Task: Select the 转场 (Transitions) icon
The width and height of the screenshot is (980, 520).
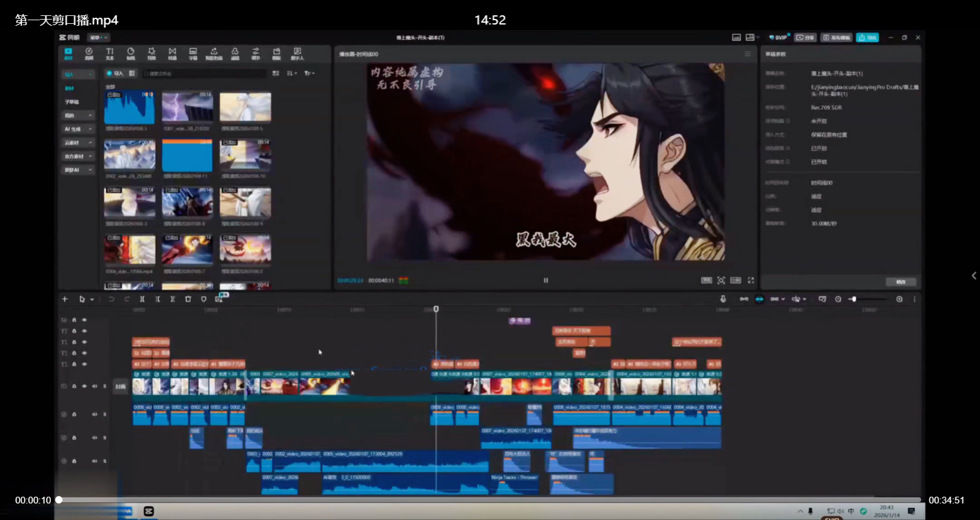Action: pyautogui.click(x=172, y=53)
